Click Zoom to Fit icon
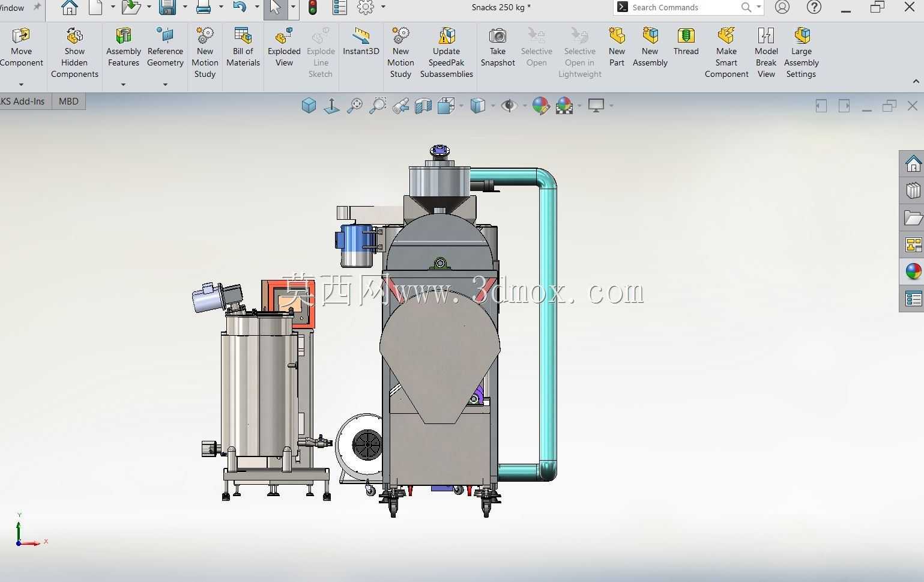Image resolution: width=924 pixels, height=582 pixels. tap(355, 106)
